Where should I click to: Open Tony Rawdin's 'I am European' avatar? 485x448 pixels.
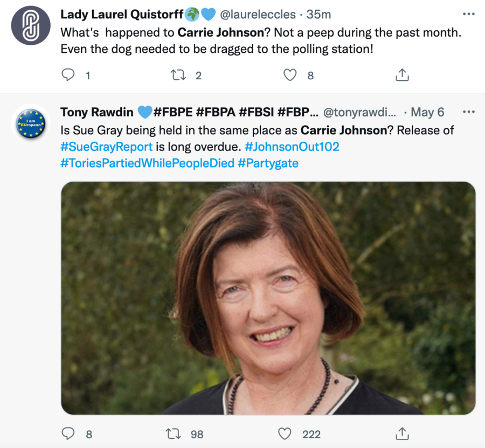pos(31,124)
